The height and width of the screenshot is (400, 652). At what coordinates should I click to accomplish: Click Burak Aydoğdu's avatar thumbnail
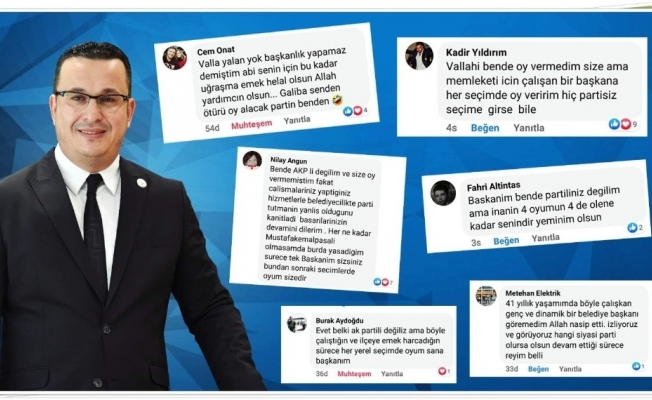tap(297, 324)
